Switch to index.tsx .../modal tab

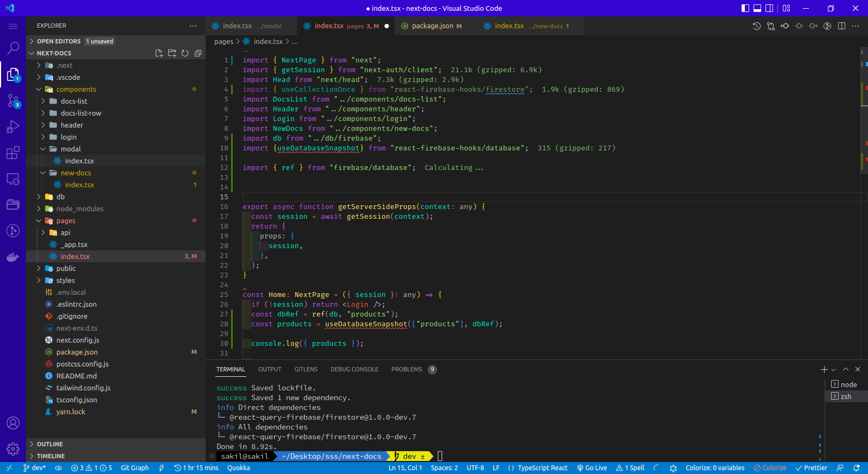click(x=251, y=26)
